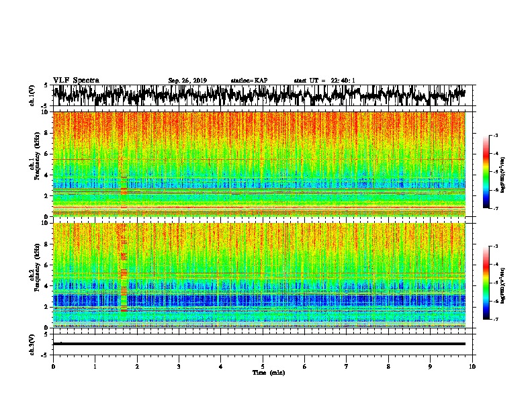The height and width of the screenshot is (411, 532).
Task: Click the ch.1 spectrogram panel
Action: 259,164
